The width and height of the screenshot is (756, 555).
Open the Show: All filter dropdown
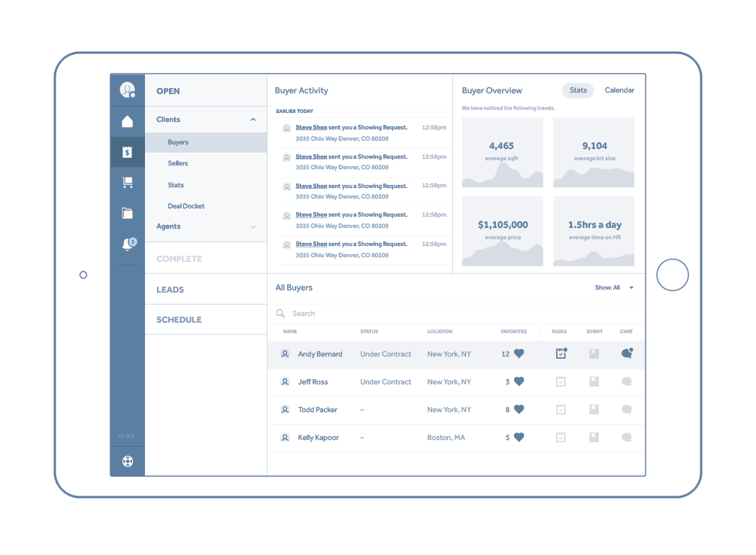tap(614, 287)
